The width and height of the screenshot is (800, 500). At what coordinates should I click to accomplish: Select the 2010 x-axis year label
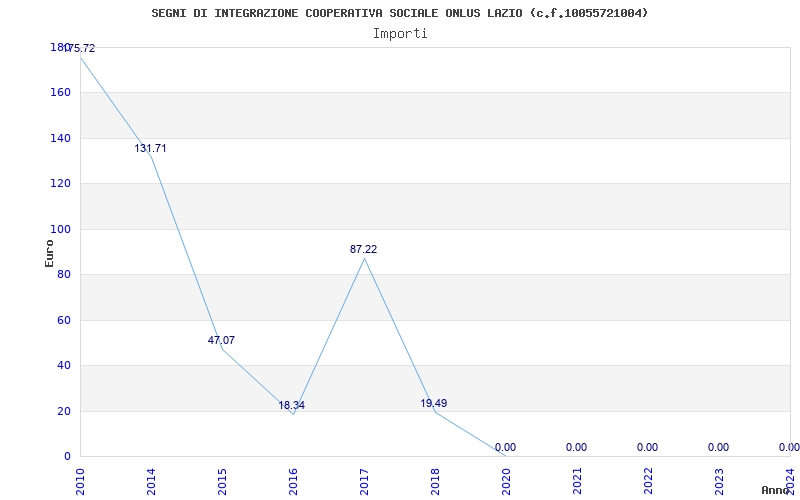(80, 482)
